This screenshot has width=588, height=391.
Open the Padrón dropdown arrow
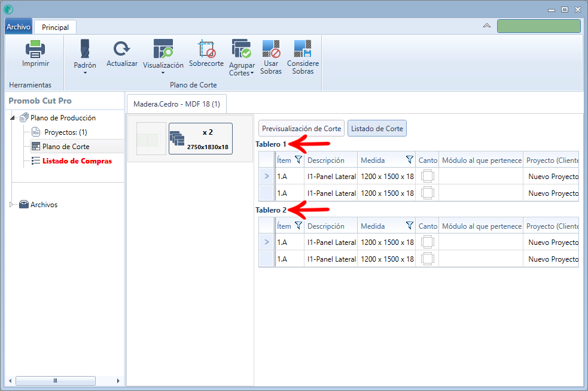(x=85, y=73)
